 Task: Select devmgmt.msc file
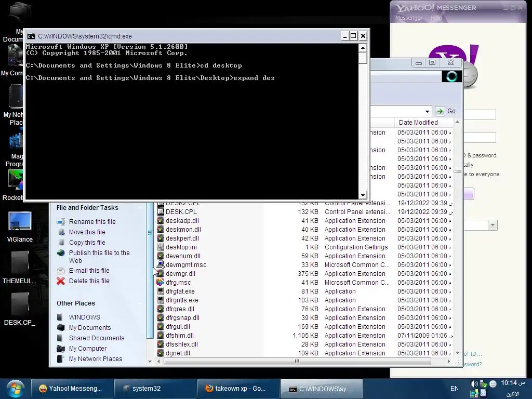[x=186, y=264]
